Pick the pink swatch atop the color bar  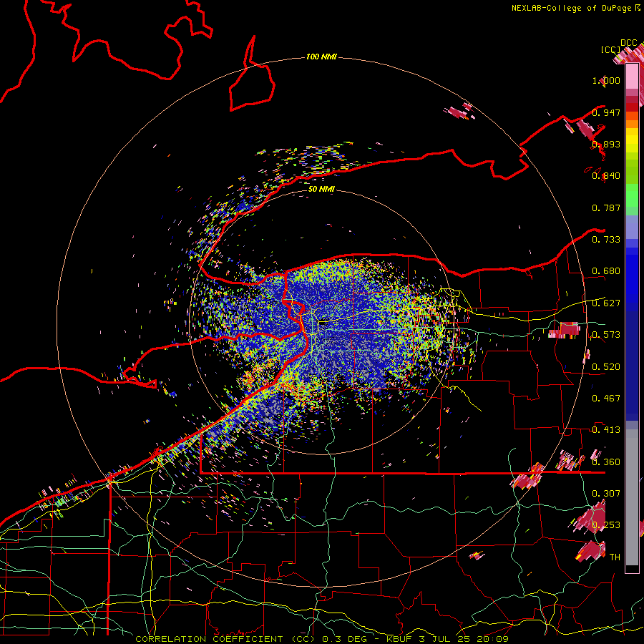[x=632, y=77]
